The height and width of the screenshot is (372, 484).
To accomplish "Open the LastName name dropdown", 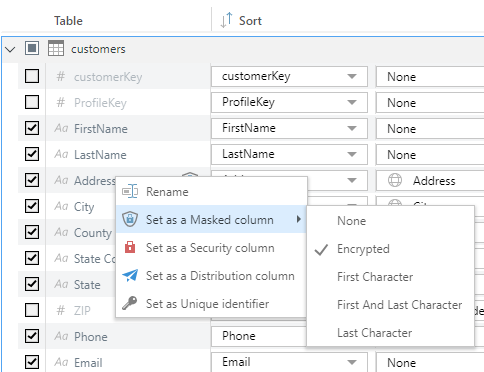I will 352,154.
